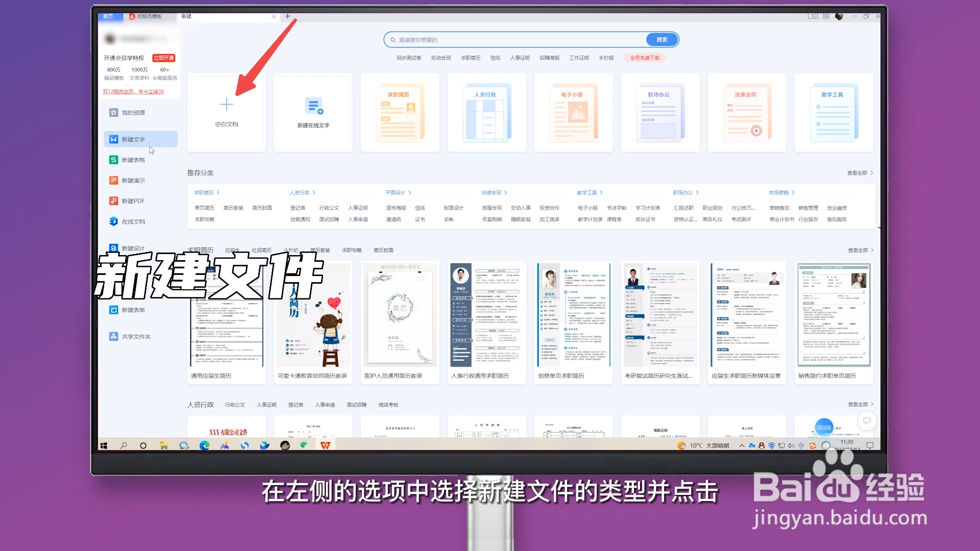The width and height of the screenshot is (980, 551).
Task: Open taskbar search magnifier
Action: [124, 445]
